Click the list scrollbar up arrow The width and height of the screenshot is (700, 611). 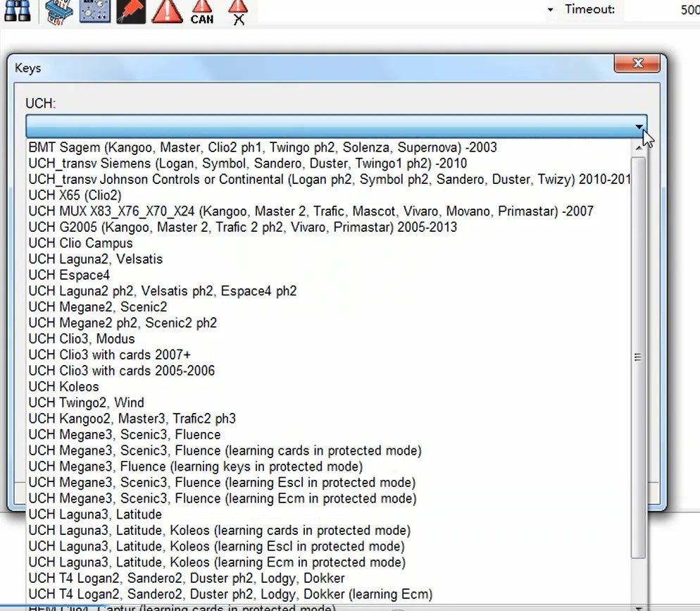pos(639,147)
